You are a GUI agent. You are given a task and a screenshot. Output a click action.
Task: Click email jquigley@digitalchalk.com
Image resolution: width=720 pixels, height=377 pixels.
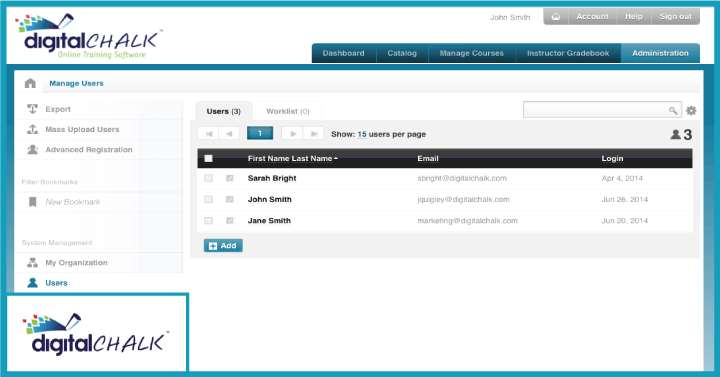pos(463,199)
